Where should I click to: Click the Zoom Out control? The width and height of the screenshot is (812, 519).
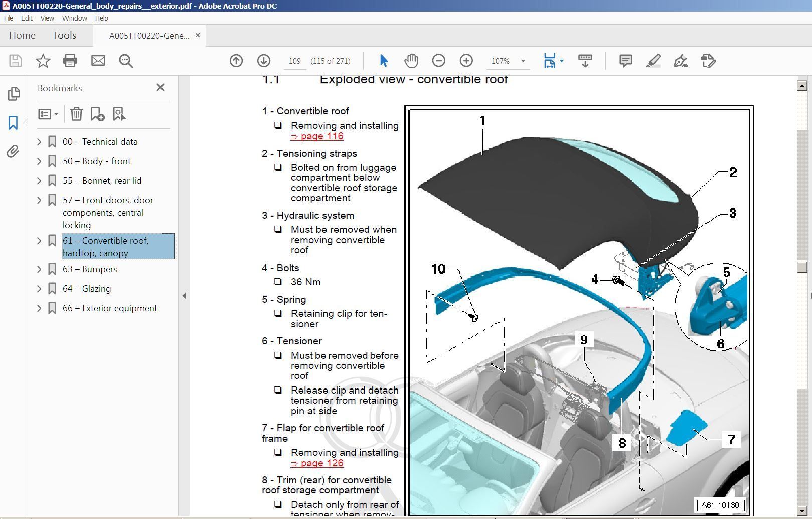[x=438, y=61]
